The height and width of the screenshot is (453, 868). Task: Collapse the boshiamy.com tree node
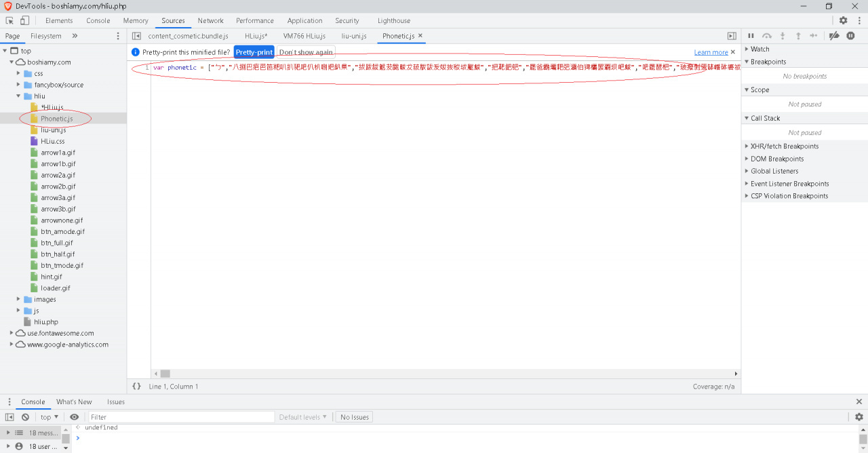(x=12, y=61)
